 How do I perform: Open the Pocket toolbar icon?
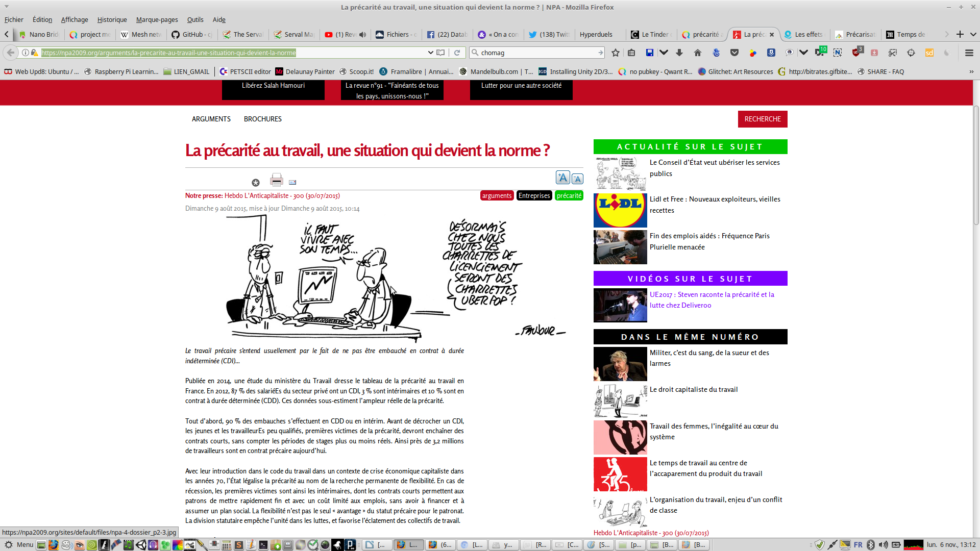point(734,53)
